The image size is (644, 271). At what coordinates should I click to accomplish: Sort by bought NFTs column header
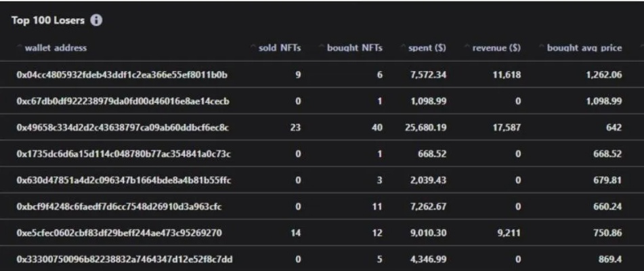tap(354, 48)
